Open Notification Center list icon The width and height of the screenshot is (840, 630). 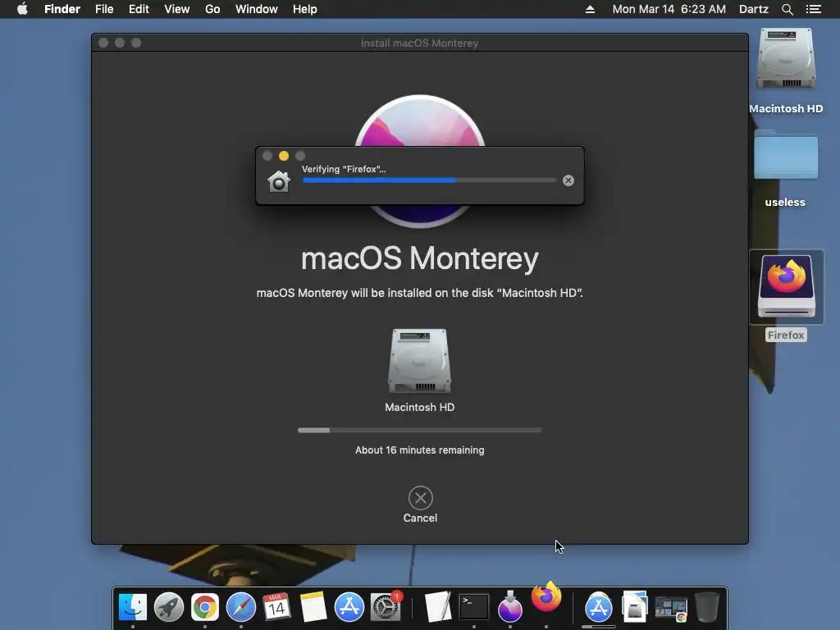[x=813, y=9]
